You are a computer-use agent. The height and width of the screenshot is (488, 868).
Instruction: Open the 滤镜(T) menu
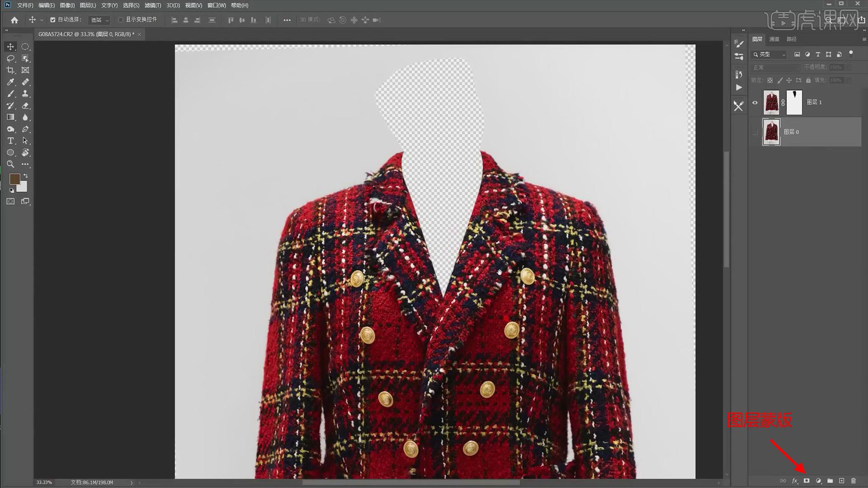tap(153, 5)
